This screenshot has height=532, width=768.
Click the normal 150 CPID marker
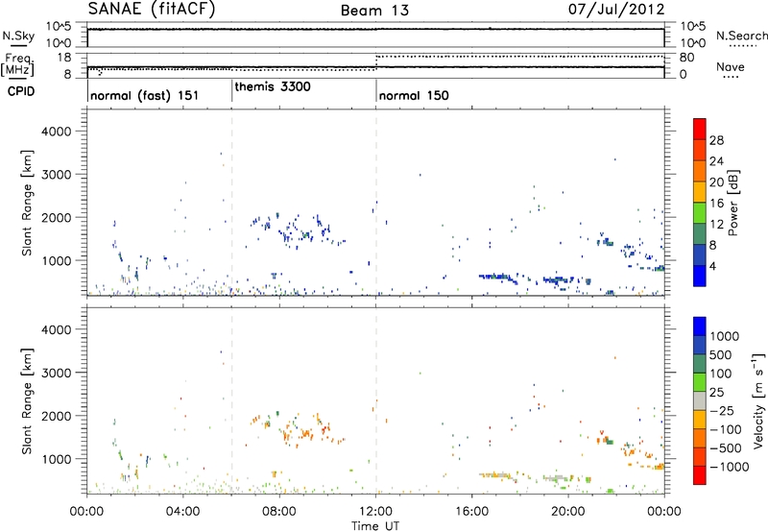(414, 95)
